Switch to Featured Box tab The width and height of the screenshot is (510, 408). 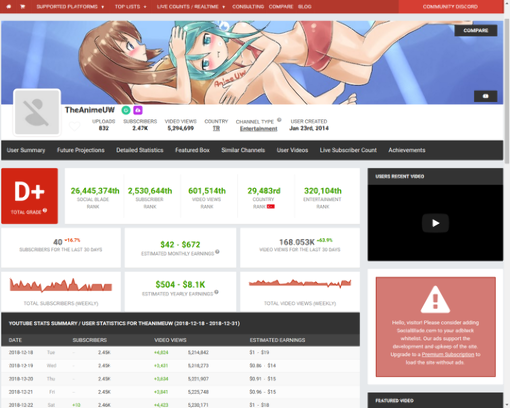[x=192, y=150]
